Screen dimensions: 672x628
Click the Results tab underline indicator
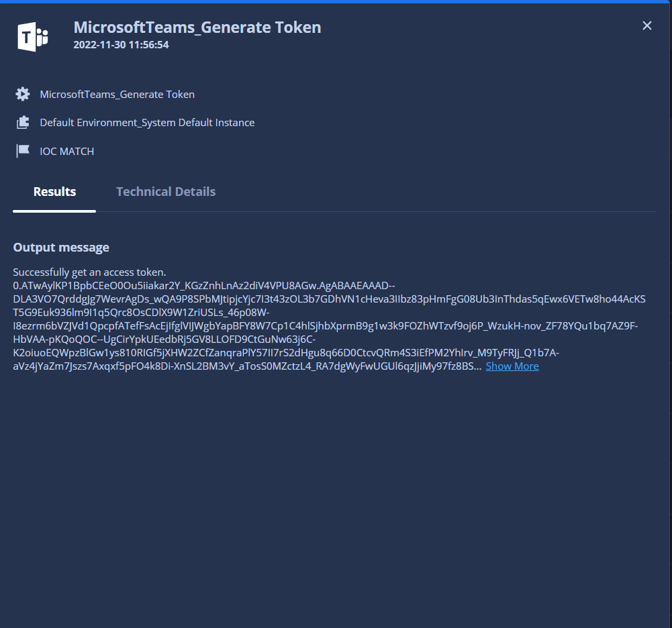point(54,210)
